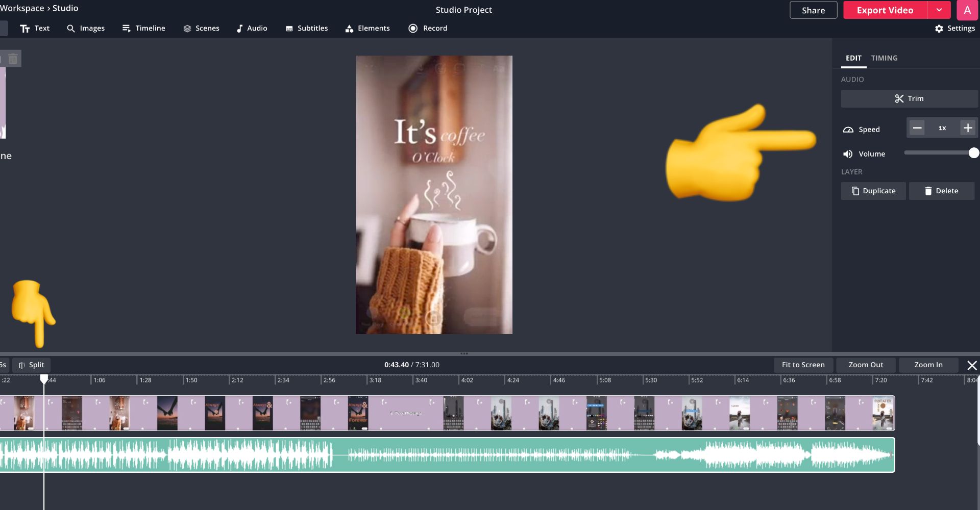This screenshot has width=980, height=510.
Task: Select the EDIT tab
Action: click(853, 58)
